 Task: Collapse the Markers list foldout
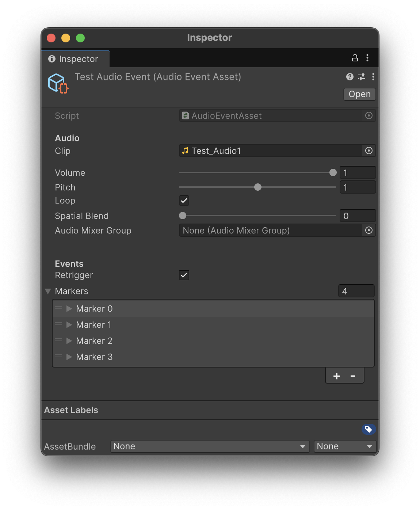(x=48, y=291)
